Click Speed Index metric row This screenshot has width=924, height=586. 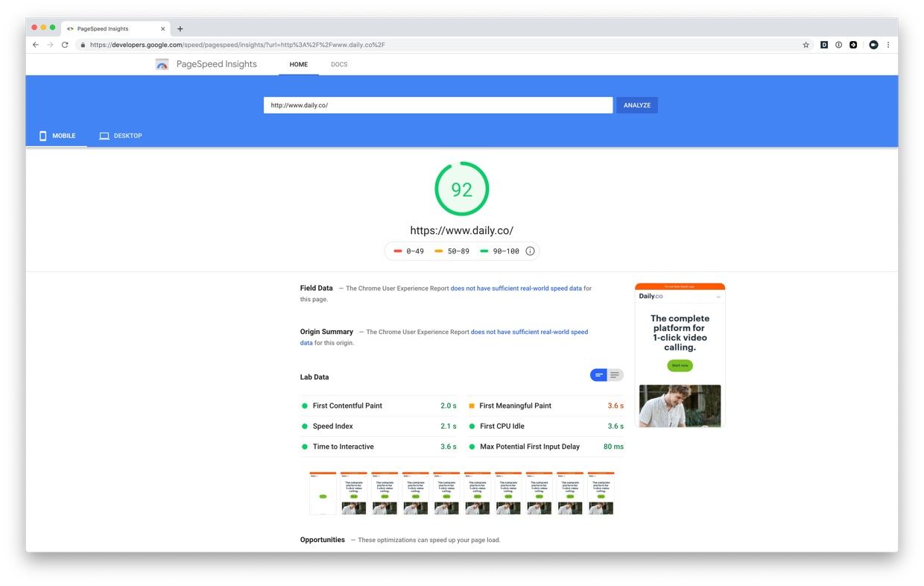pos(379,426)
